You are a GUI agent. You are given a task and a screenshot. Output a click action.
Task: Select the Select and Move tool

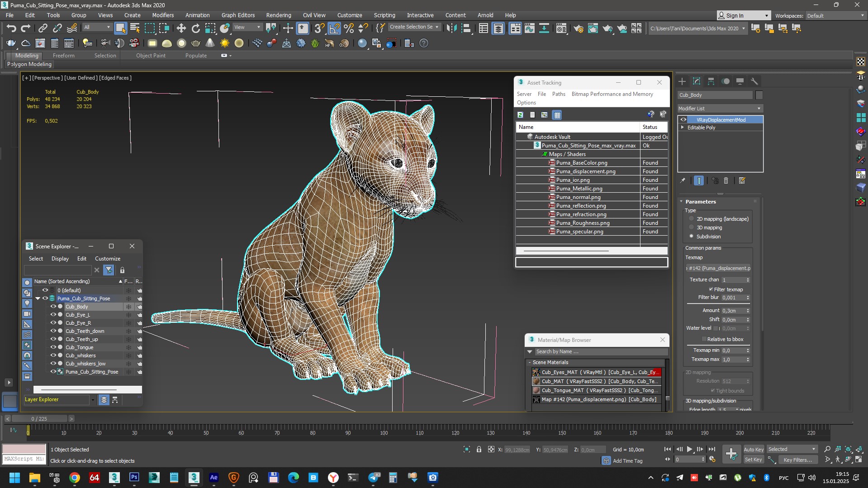[x=181, y=28]
